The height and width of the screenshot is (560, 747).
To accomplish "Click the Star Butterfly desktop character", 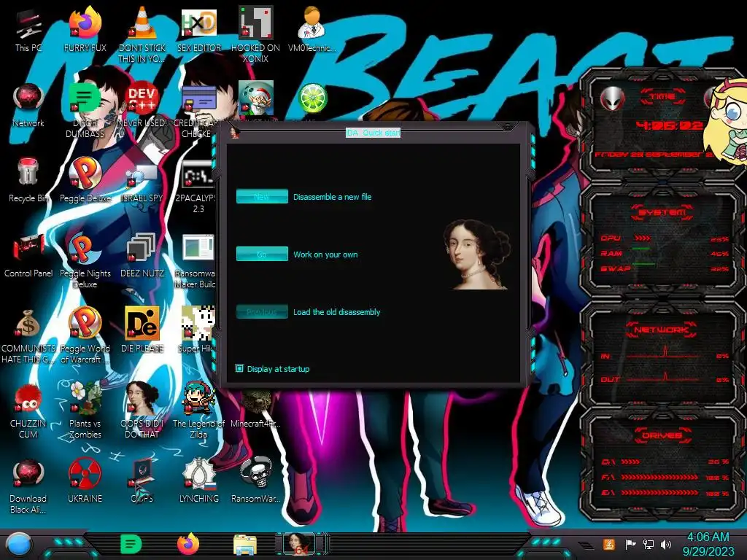I will [x=727, y=122].
